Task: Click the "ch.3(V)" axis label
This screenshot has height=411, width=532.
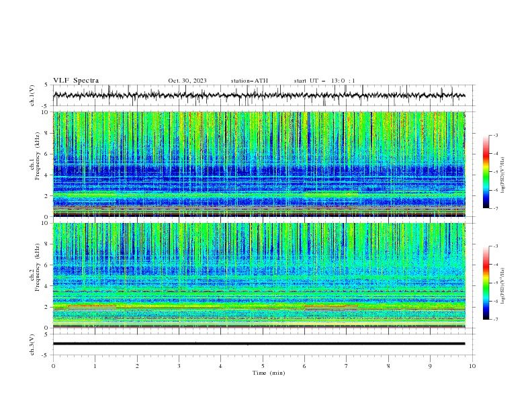Action: [x=32, y=345]
